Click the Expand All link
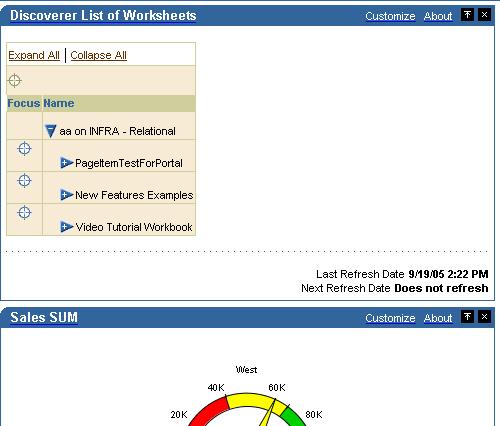The height and width of the screenshot is (426, 500). (x=34, y=55)
